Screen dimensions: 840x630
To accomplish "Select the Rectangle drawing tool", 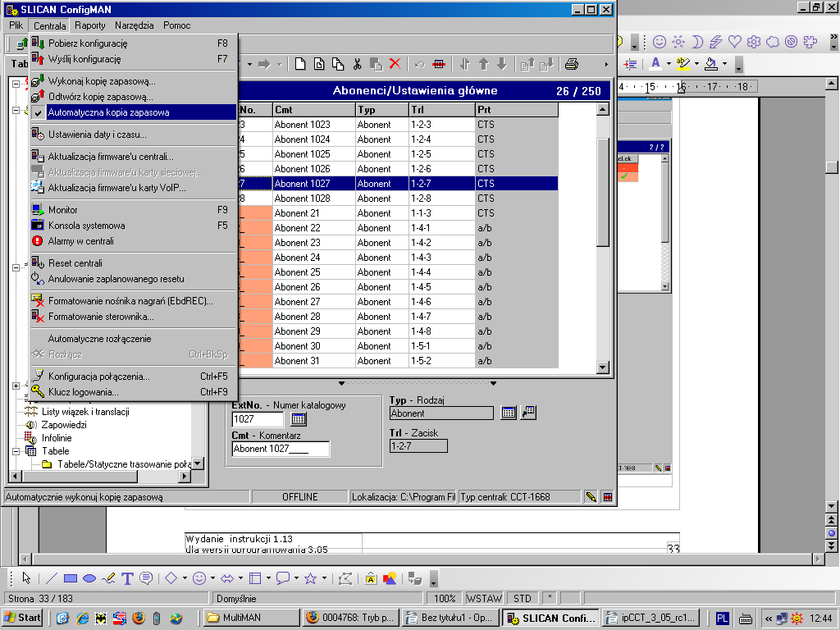I will pyautogui.click(x=71, y=578).
